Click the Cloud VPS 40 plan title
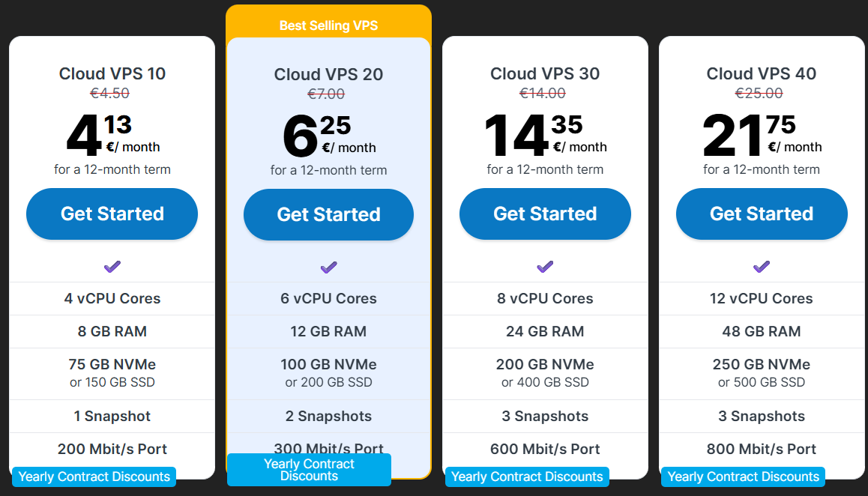 (x=762, y=73)
